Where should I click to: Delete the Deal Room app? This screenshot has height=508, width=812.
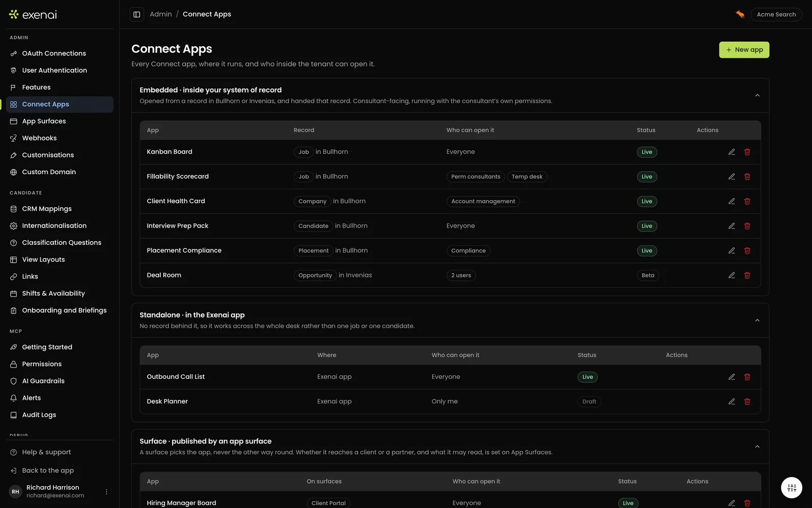747,275
